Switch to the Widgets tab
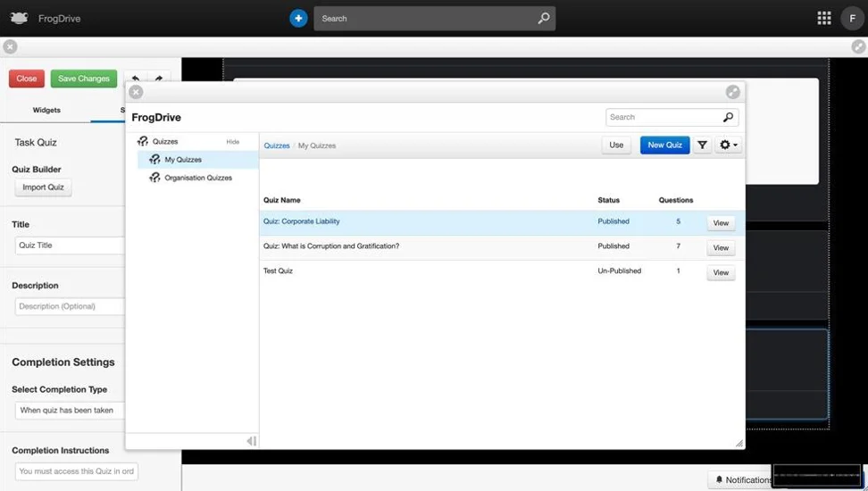 (x=46, y=110)
